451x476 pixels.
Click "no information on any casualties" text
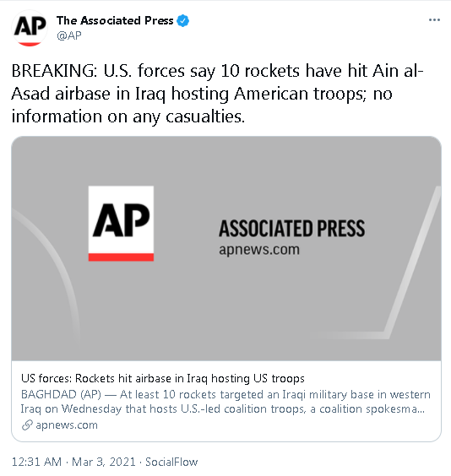(x=202, y=105)
